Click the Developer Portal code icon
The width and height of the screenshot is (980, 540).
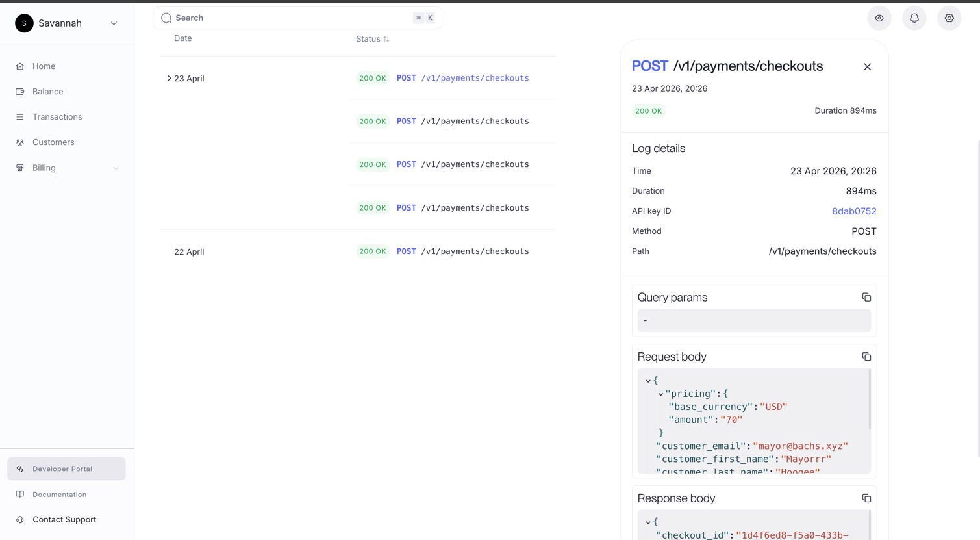20,469
